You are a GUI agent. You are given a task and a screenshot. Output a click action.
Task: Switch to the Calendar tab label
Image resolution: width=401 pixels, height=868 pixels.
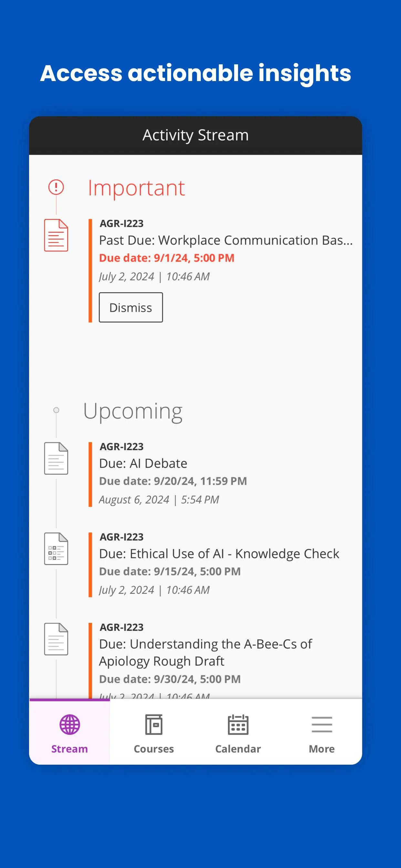pyautogui.click(x=238, y=749)
